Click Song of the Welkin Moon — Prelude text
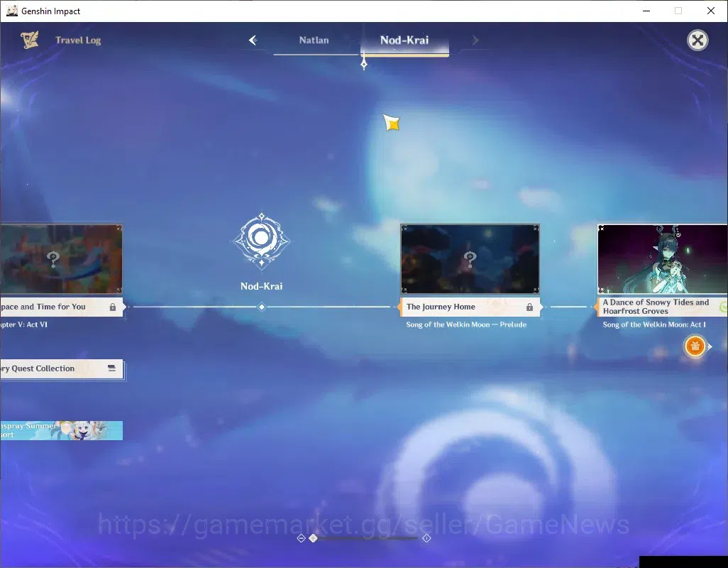728x568 pixels. point(466,324)
